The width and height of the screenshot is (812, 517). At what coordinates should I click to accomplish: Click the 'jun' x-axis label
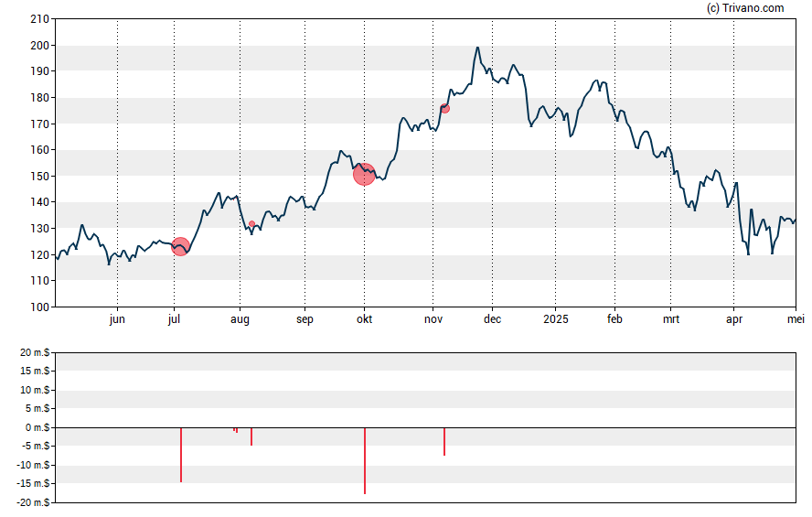point(117,319)
